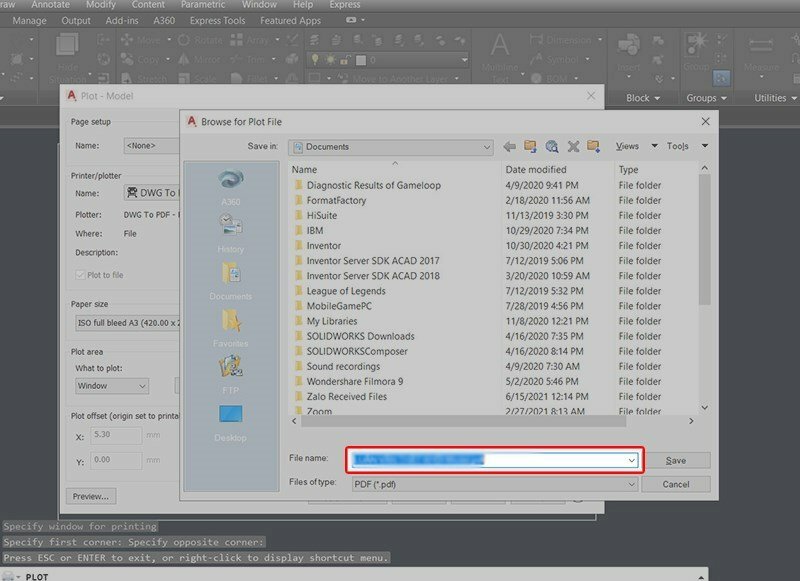Switch to the Express Tools ribbon tab
800x581 pixels.
click(x=216, y=19)
